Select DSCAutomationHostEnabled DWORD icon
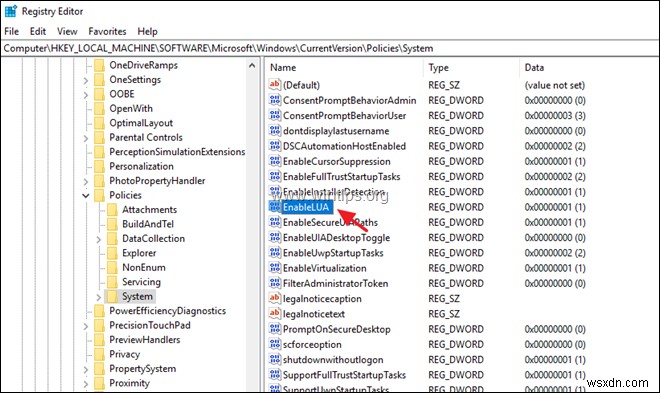 274,146
